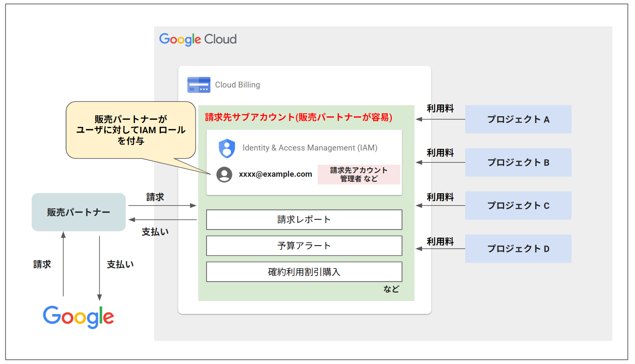635x364 pixels.
Task: Click the Google logo at bottom left
Action: (x=78, y=317)
